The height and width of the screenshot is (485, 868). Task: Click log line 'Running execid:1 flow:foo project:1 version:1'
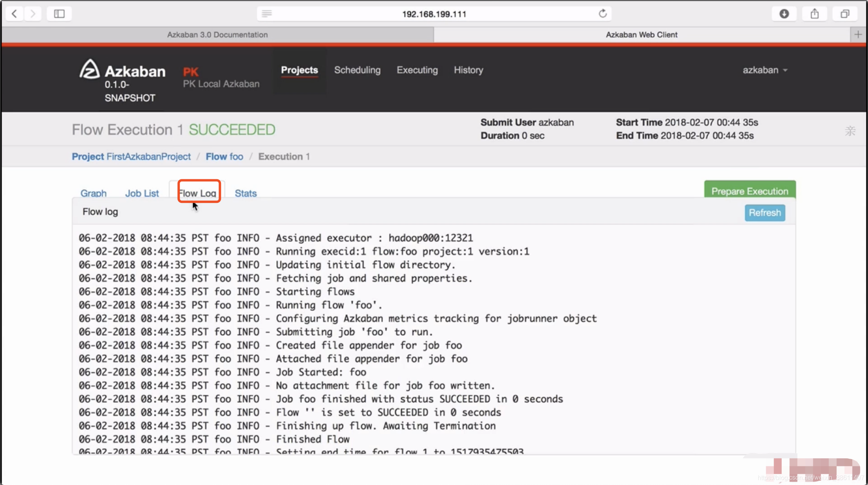(304, 251)
